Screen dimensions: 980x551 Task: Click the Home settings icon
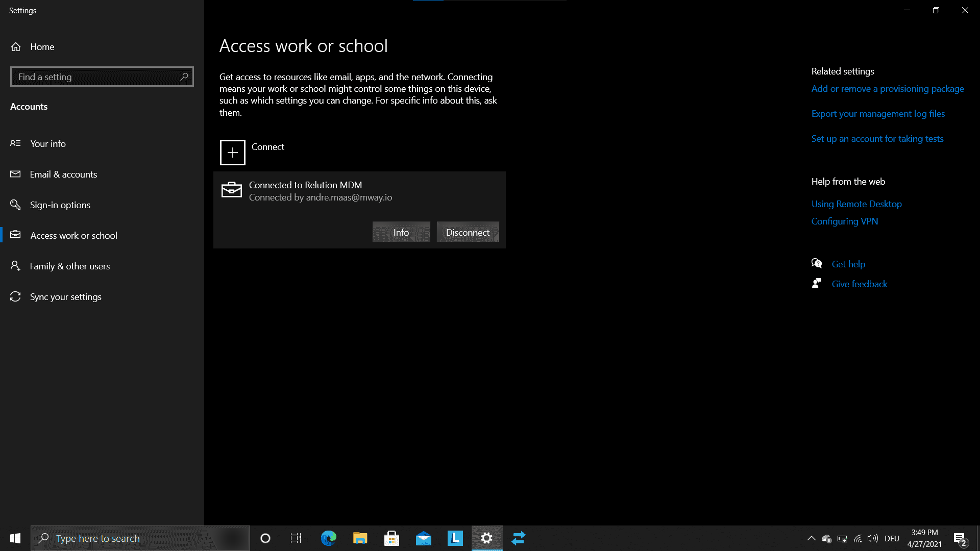coord(16,46)
